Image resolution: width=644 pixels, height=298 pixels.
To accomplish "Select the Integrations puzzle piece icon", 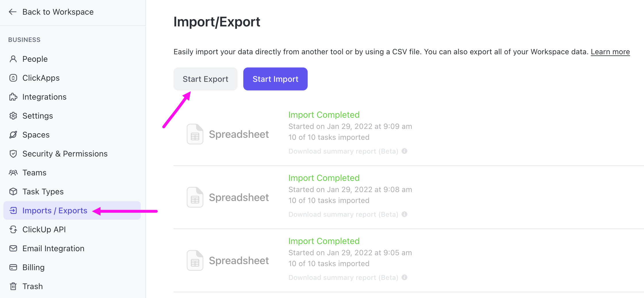I will point(13,97).
